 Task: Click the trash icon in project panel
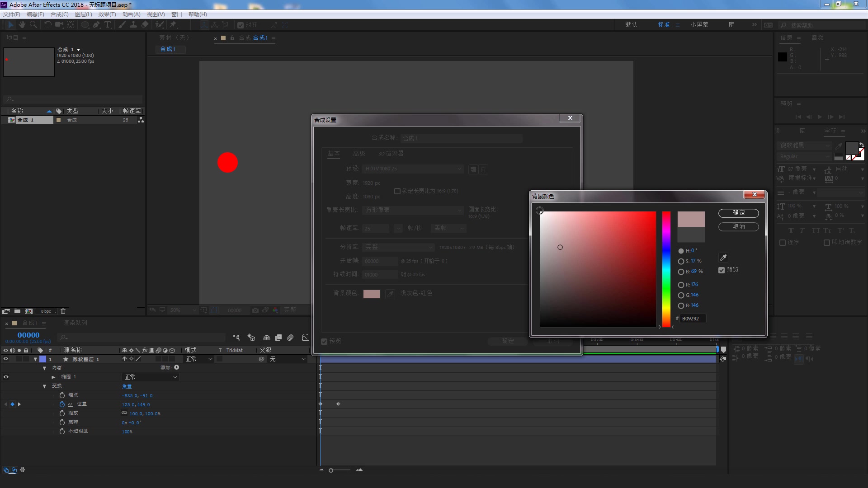coord(63,311)
